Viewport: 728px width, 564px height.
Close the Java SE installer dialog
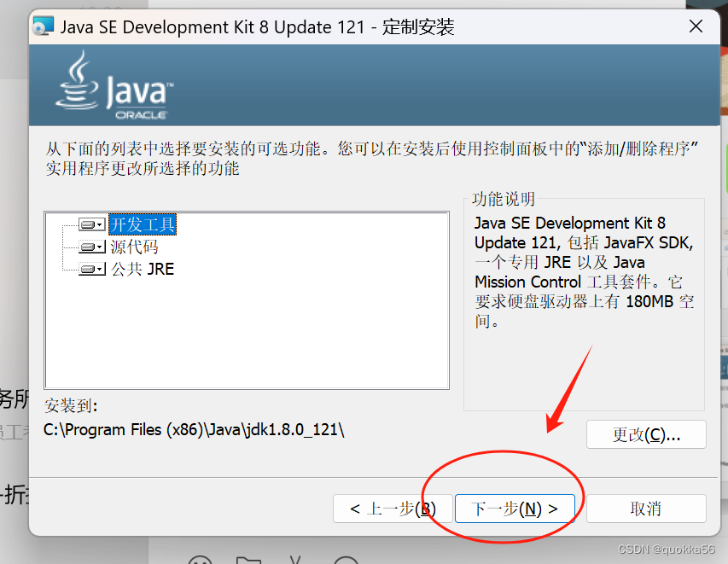tap(696, 26)
